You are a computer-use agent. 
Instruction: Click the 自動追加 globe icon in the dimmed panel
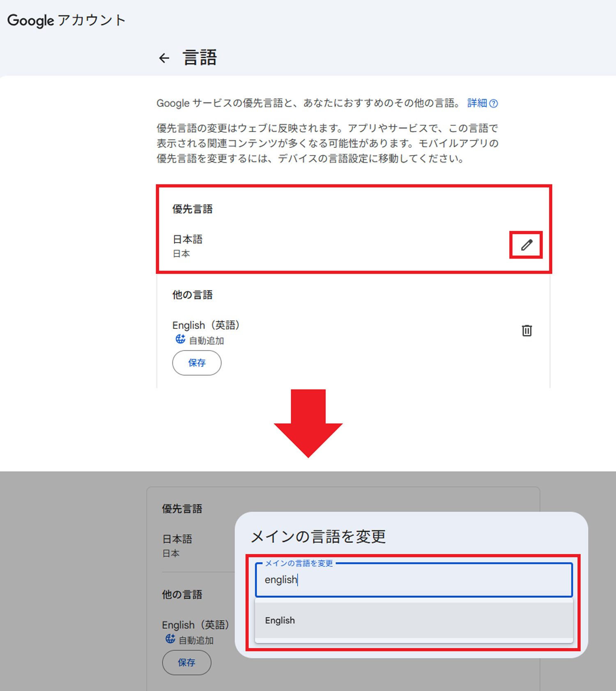(170, 639)
